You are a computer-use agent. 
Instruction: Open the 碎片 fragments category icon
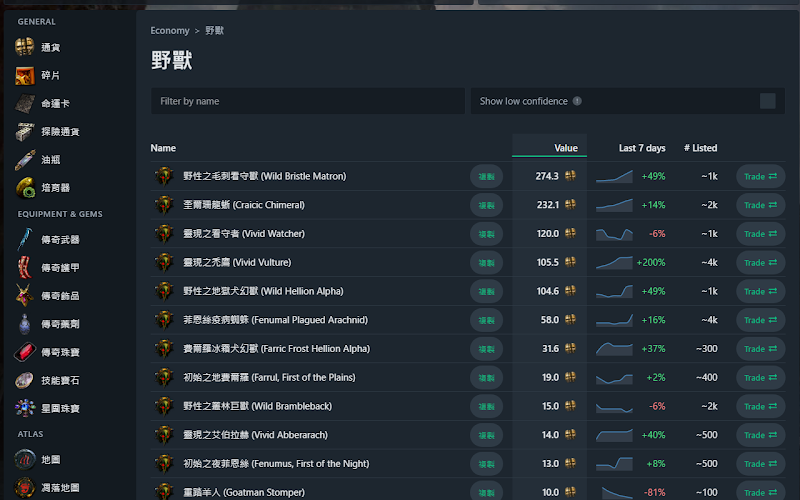click(x=24, y=76)
